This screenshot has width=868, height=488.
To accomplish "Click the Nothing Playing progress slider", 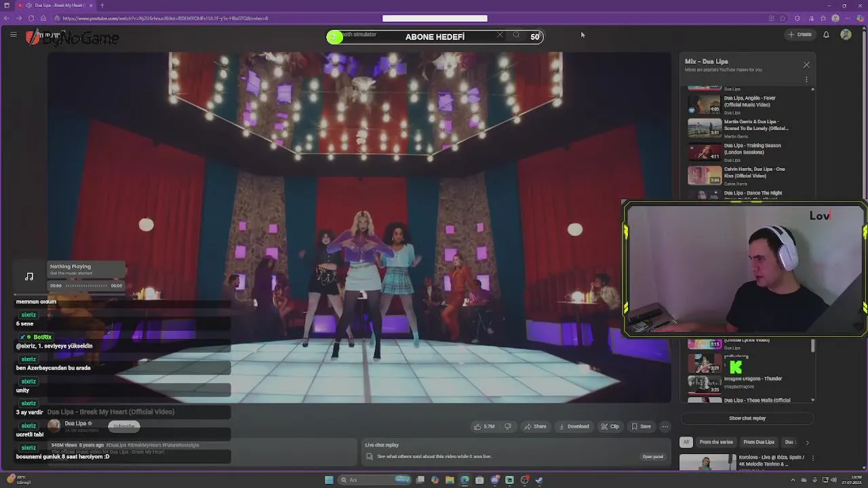I will (x=86, y=286).
